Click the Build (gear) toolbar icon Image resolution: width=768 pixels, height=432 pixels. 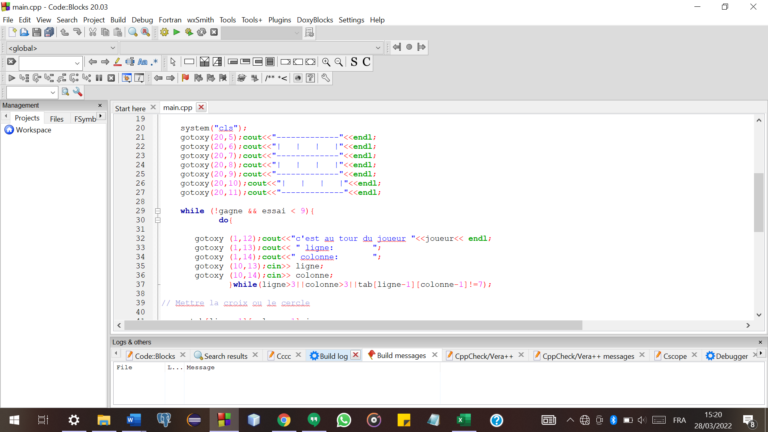(165, 32)
